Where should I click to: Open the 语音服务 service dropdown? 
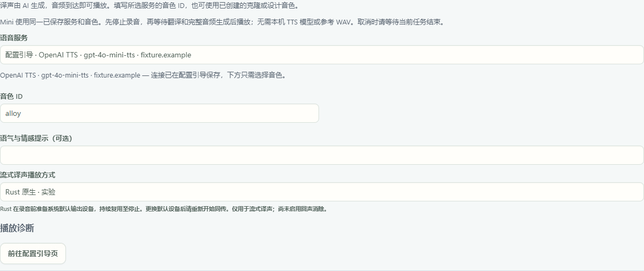(x=322, y=55)
